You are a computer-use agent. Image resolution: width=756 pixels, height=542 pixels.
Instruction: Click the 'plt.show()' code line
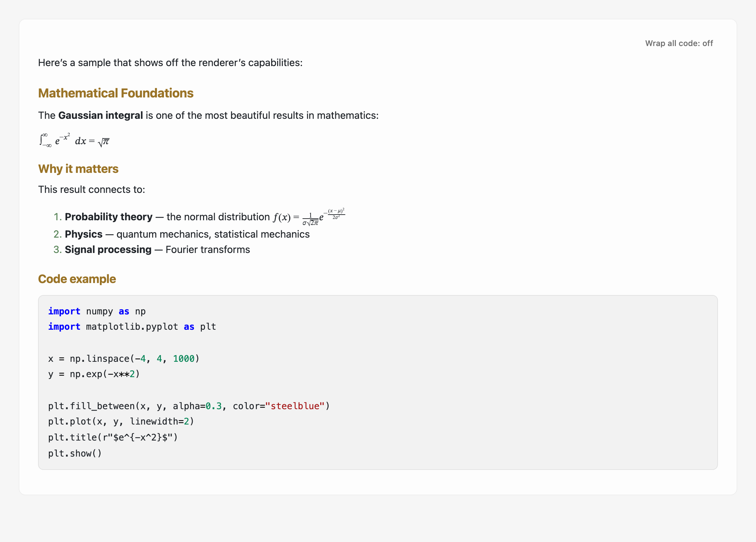point(75,454)
